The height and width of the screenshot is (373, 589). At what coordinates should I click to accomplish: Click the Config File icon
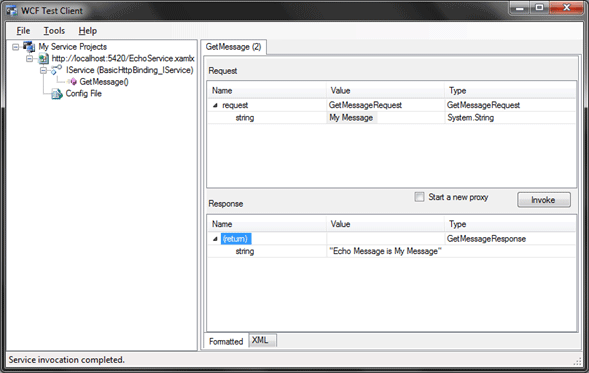[57, 94]
